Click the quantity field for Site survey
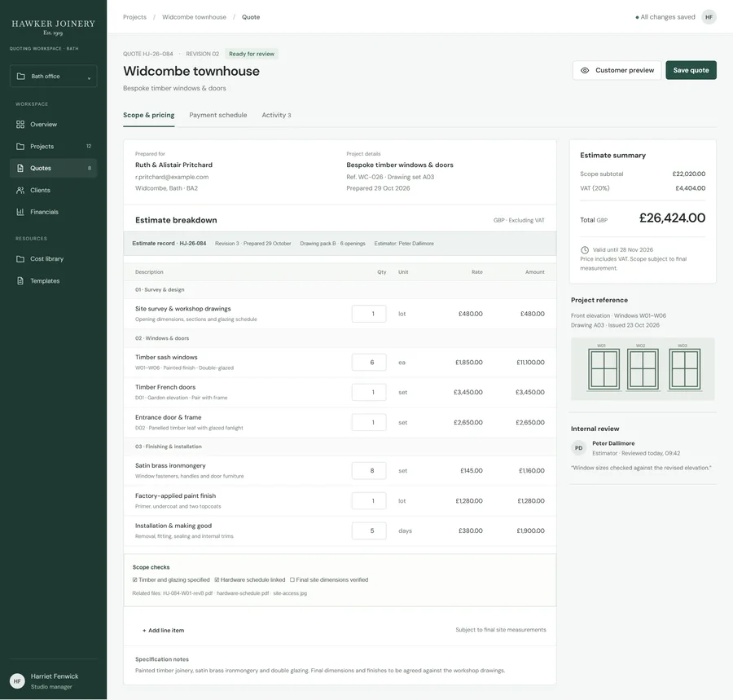The width and height of the screenshot is (733, 700). click(x=369, y=314)
